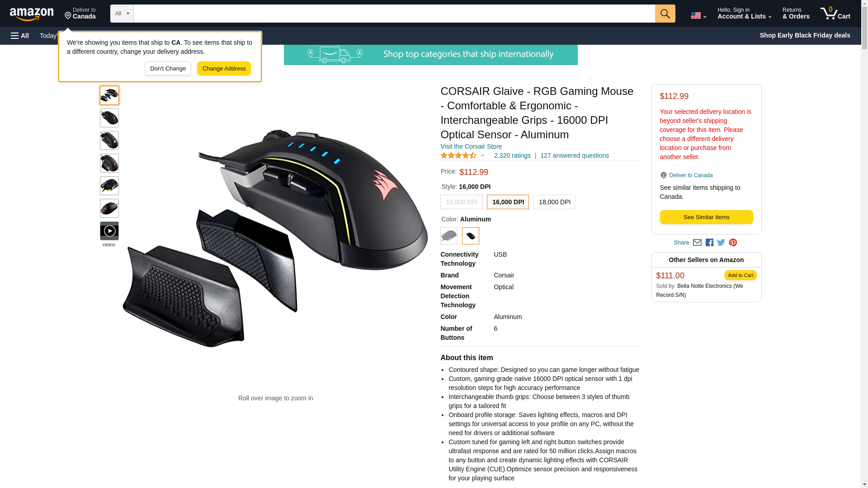Share on Pinterest icon
This screenshot has width=868, height=488.
coord(733,243)
